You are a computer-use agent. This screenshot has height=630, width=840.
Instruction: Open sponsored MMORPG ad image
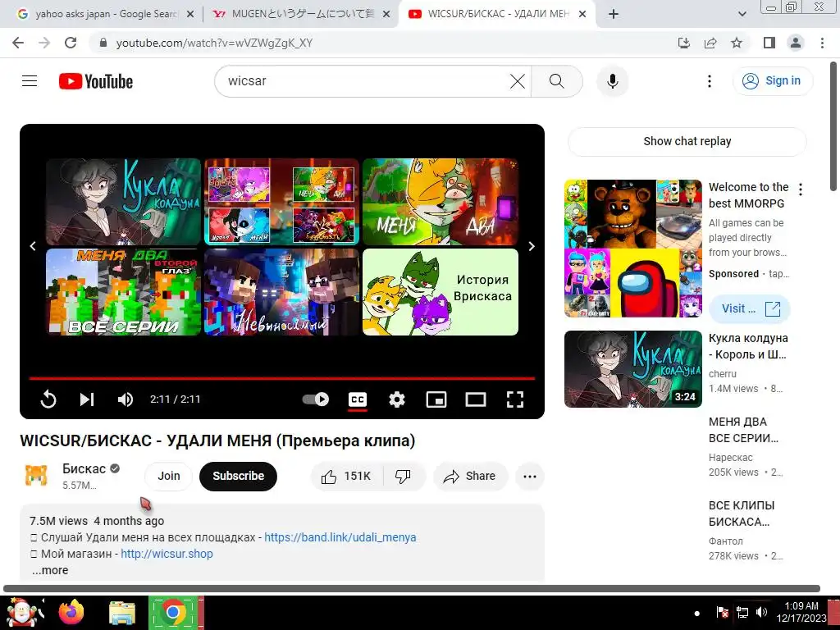click(633, 249)
